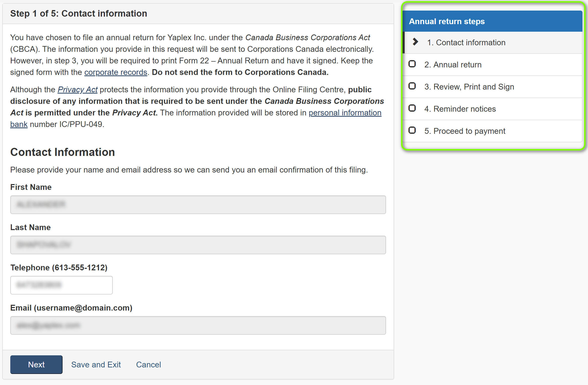Click Save and Exit option
588x385 pixels.
[96, 364]
